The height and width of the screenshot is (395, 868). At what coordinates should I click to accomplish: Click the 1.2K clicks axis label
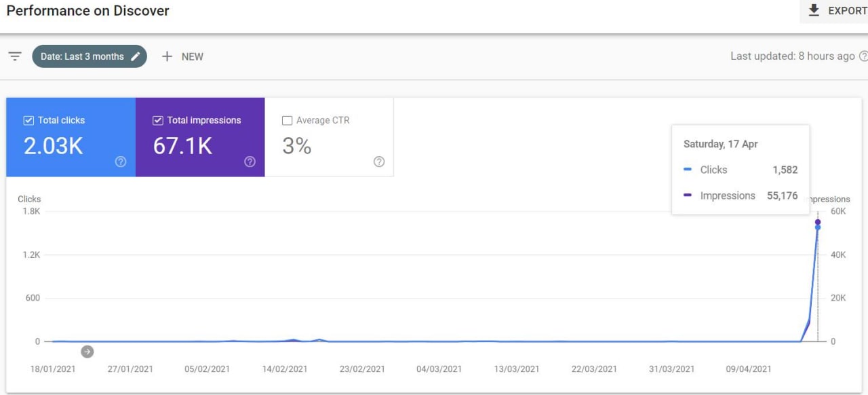[31, 255]
